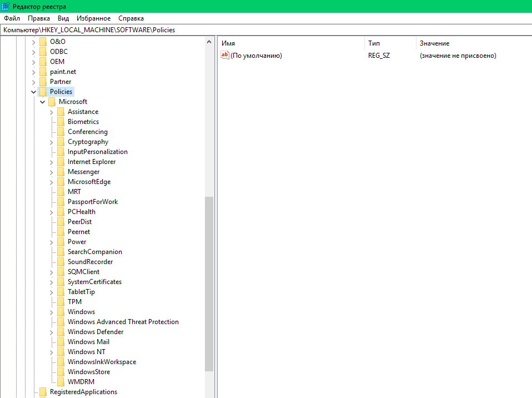
Task: Click the registry path address bar
Action: [266, 30]
